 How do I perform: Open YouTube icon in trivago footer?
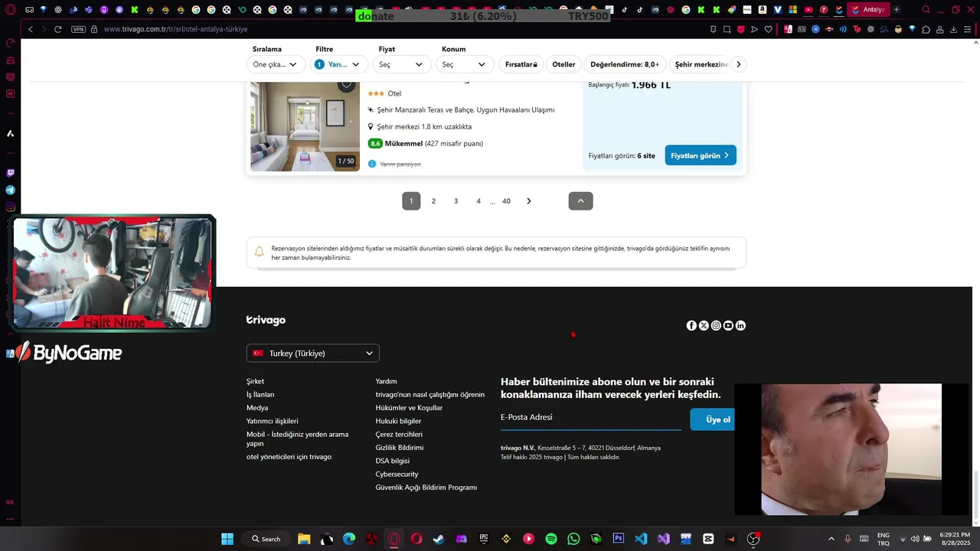pos(728,325)
